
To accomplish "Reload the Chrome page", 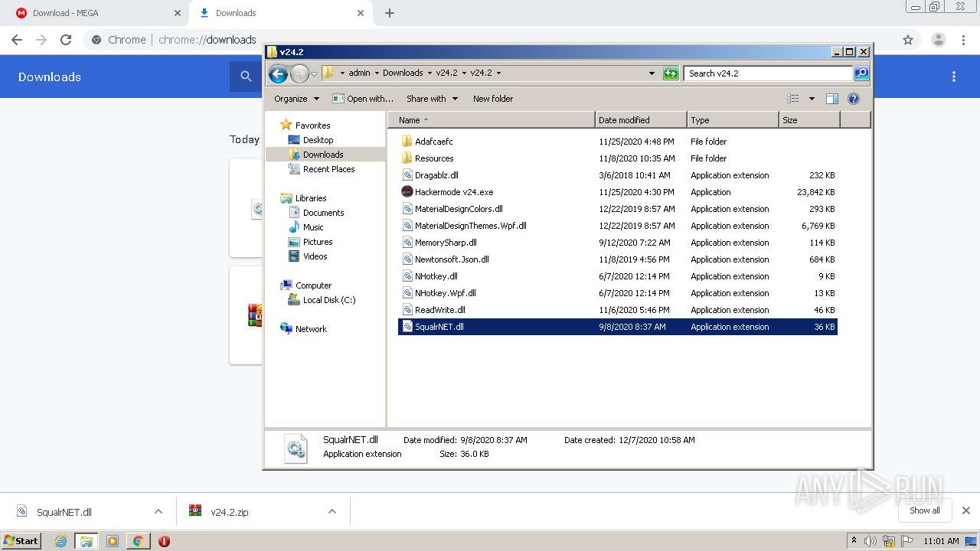I will 66,40.
